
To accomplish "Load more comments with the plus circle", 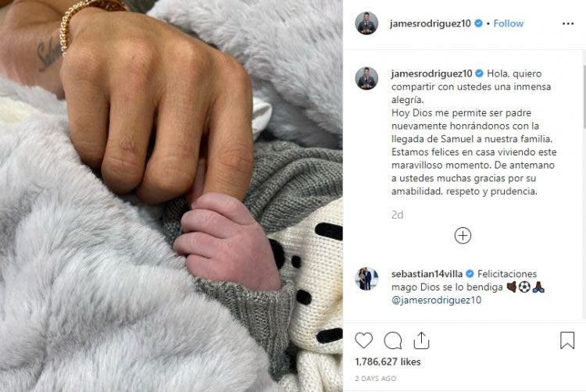I will [x=463, y=236].
